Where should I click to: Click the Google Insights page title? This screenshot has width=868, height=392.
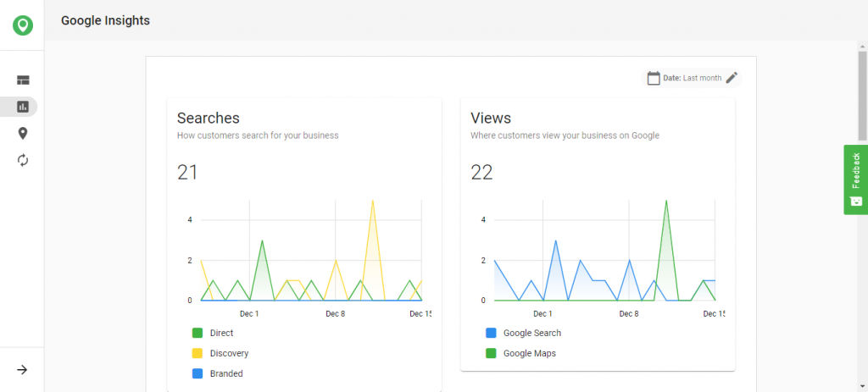click(105, 20)
